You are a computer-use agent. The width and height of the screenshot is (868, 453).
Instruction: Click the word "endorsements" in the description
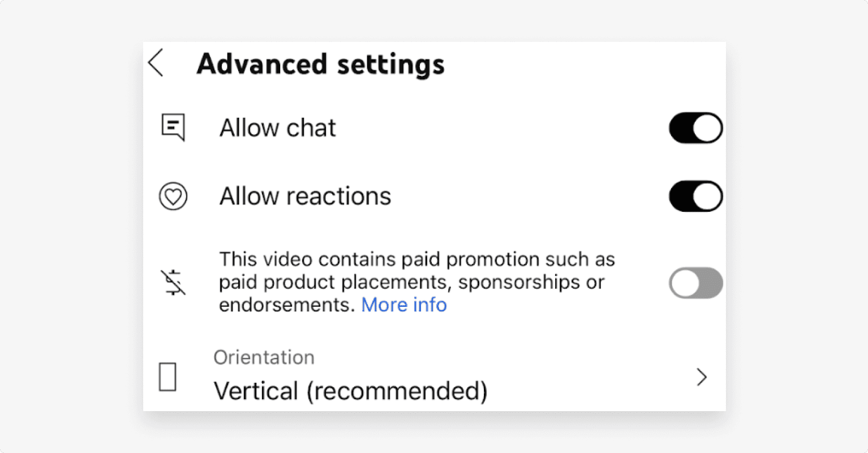pyautogui.click(x=287, y=305)
